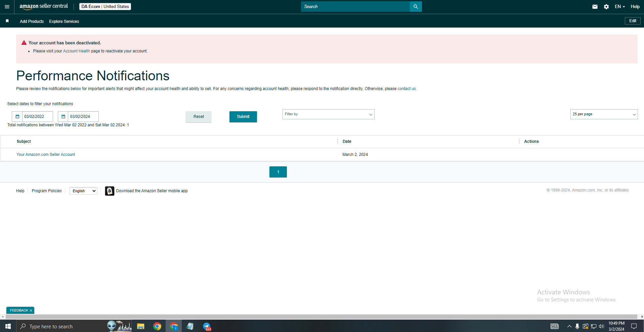Viewport: 644px width, 332px height.
Task: Focus the Seller Central search field
Action: point(355,7)
